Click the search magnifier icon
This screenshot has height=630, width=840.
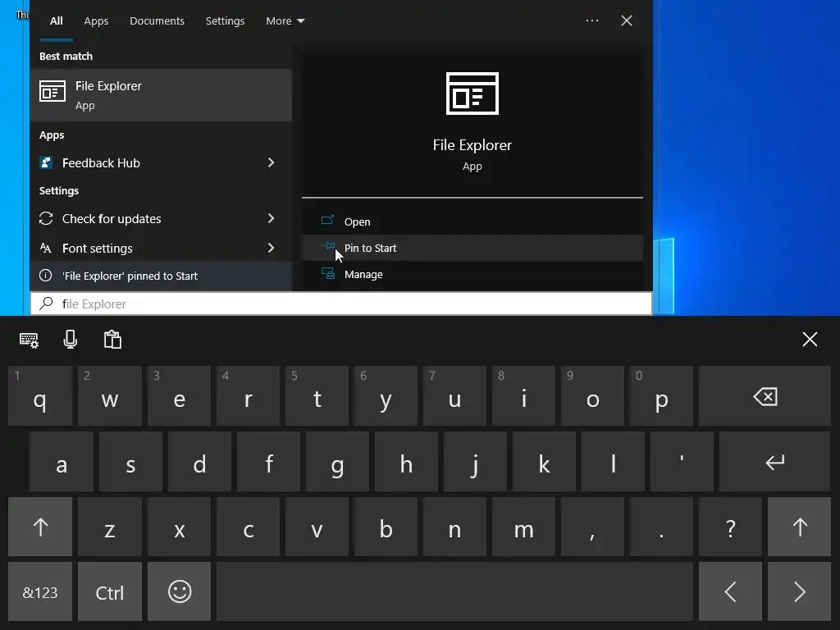click(46, 304)
